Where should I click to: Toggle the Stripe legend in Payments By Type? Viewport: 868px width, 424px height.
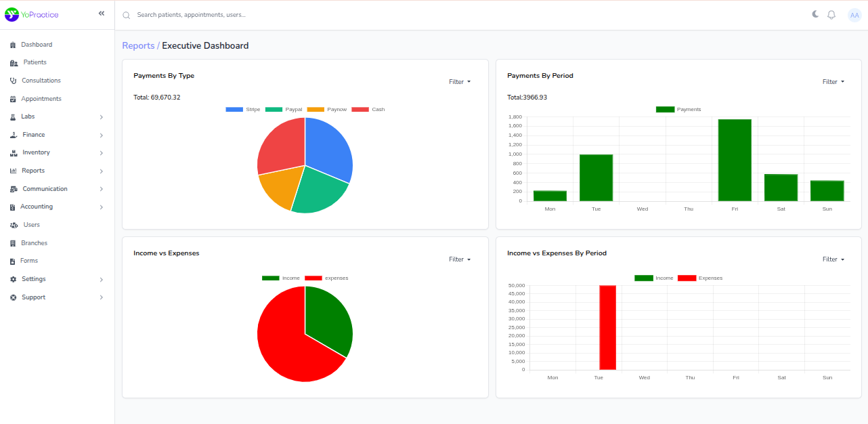(x=242, y=109)
